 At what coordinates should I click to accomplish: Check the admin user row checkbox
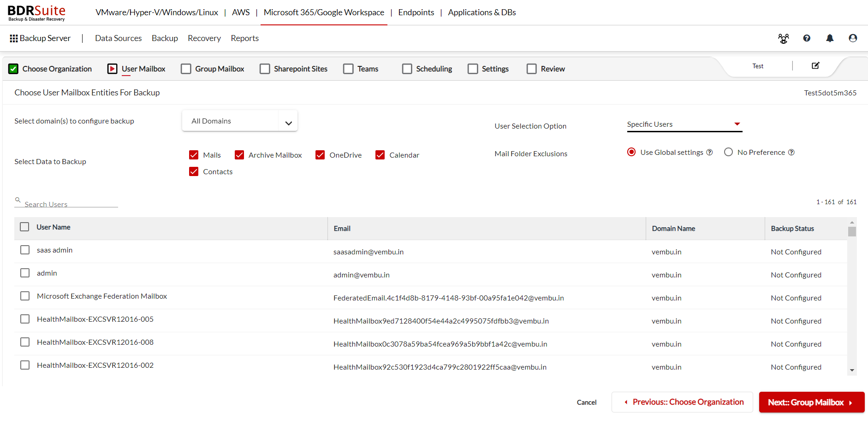click(25, 273)
